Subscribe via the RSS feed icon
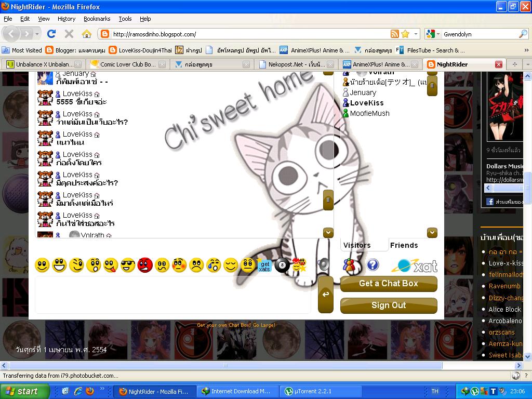 tap(395, 34)
